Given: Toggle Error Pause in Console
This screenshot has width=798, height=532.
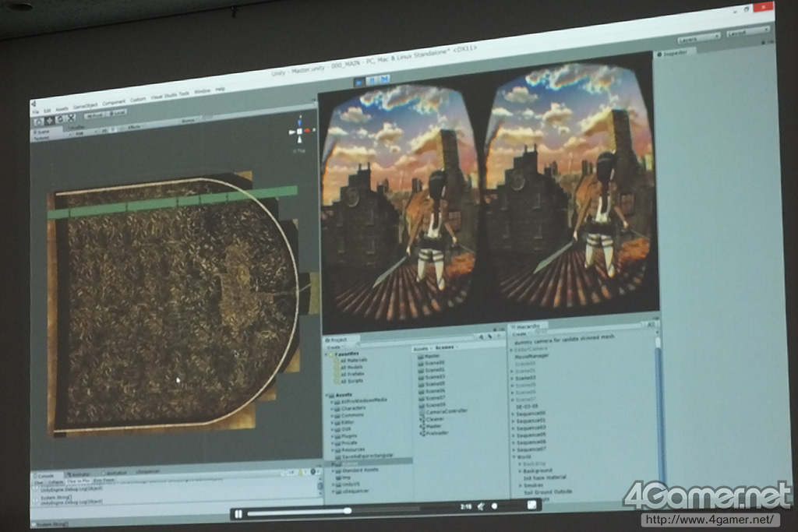Looking at the screenshot, I should click(104, 480).
